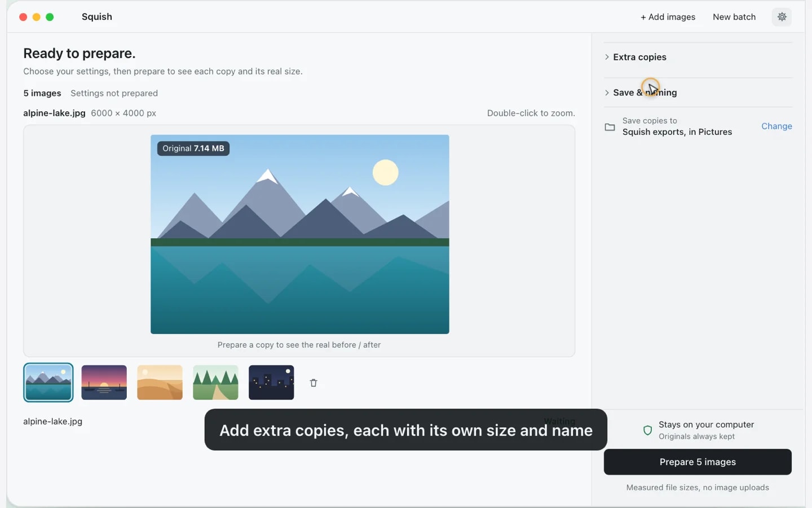The height and width of the screenshot is (508, 812).
Task: Select the desert dunes thumbnail
Action: 160,382
